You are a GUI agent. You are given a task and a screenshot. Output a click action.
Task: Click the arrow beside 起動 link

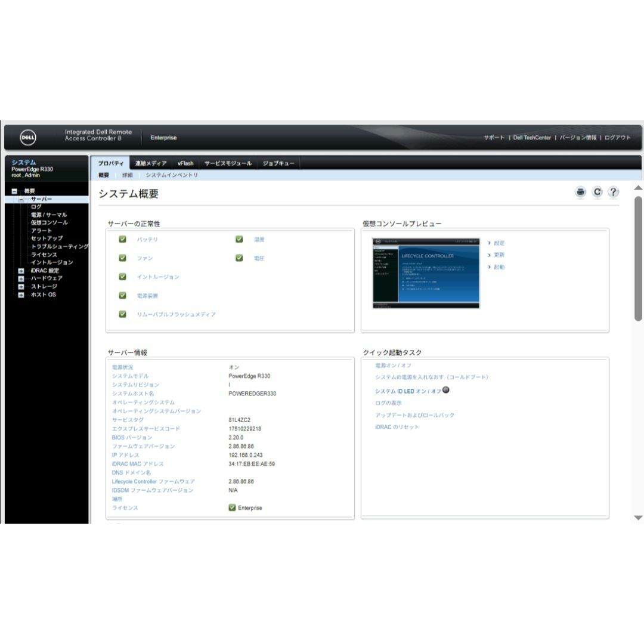pos(489,267)
